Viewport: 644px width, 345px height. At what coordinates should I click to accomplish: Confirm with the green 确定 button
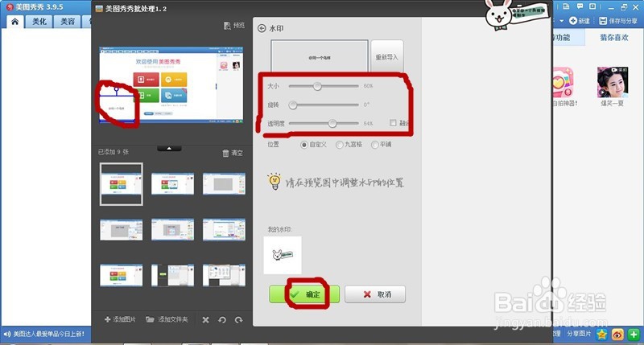coord(304,294)
